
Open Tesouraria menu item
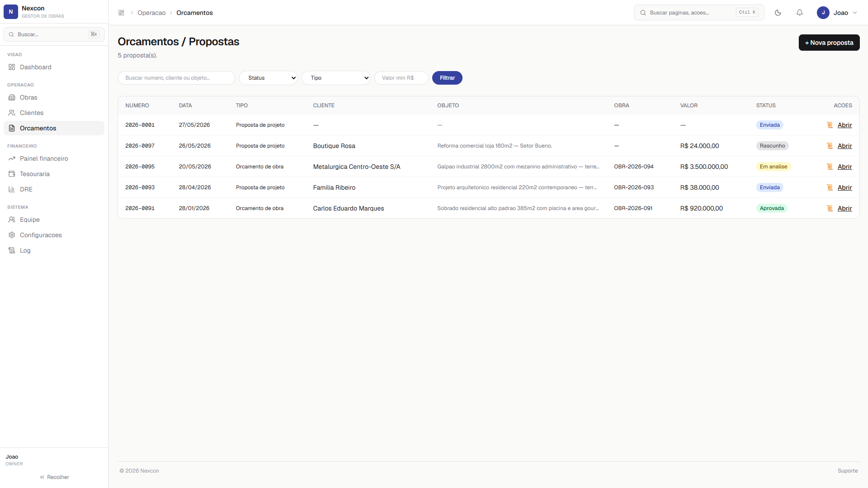54,174
